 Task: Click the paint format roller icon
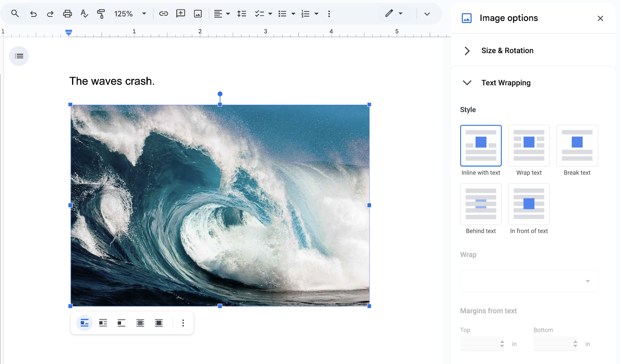click(x=101, y=14)
